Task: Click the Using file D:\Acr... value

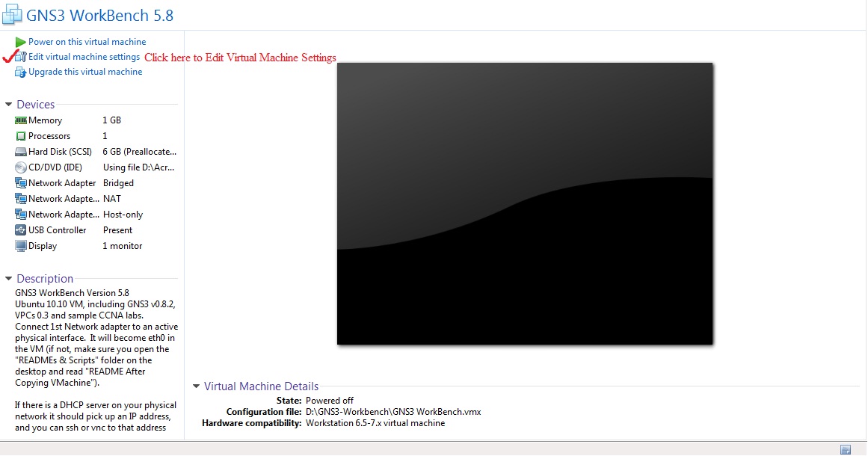Action: [x=138, y=167]
